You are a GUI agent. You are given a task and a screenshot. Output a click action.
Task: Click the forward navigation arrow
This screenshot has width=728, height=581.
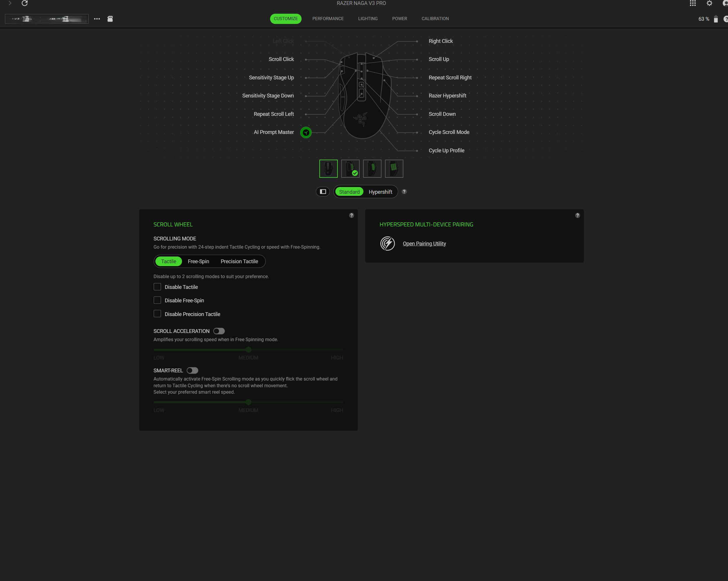(10, 4)
